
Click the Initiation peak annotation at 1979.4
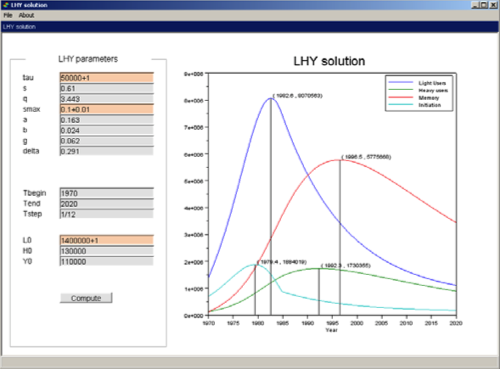click(x=282, y=262)
